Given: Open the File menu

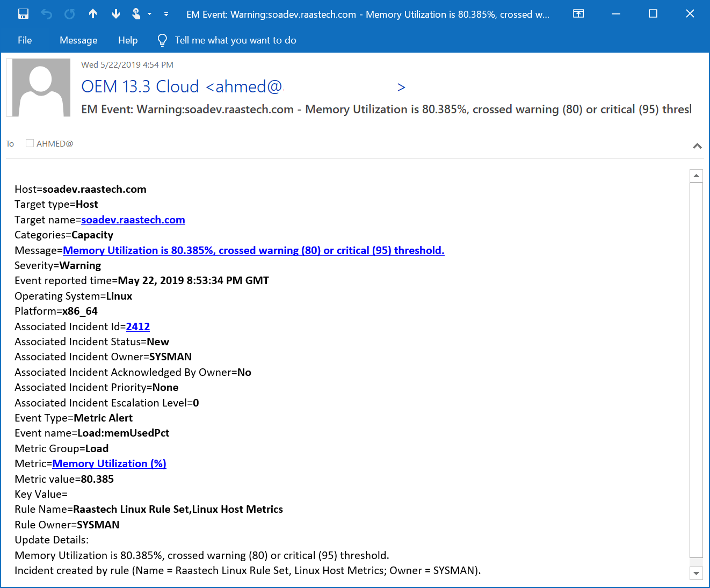Looking at the screenshot, I should tap(25, 40).
